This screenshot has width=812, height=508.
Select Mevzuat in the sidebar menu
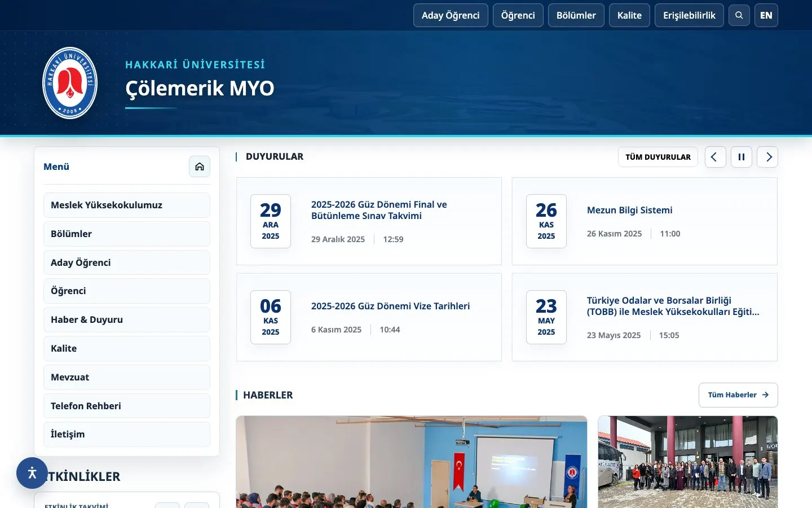pyautogui.click(x=127, y=377)
